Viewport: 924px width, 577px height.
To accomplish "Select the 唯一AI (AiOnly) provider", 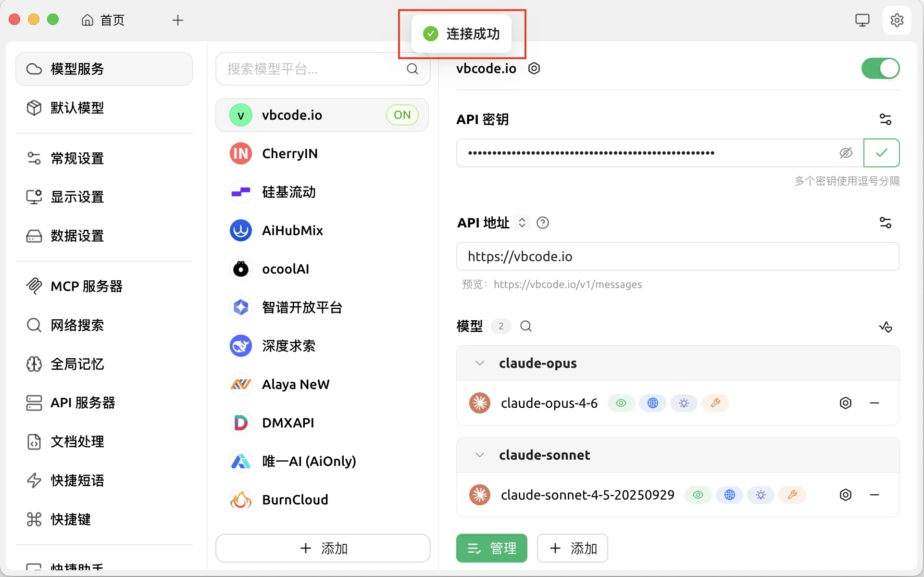I will click(322, 461).
